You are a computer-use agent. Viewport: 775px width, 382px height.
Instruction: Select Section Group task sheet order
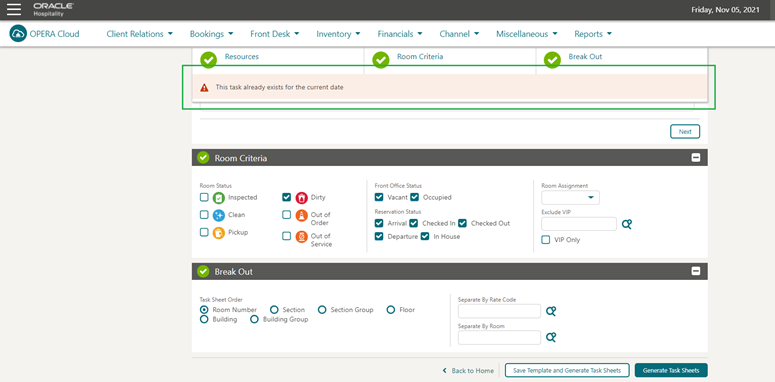tap(322, 309)
